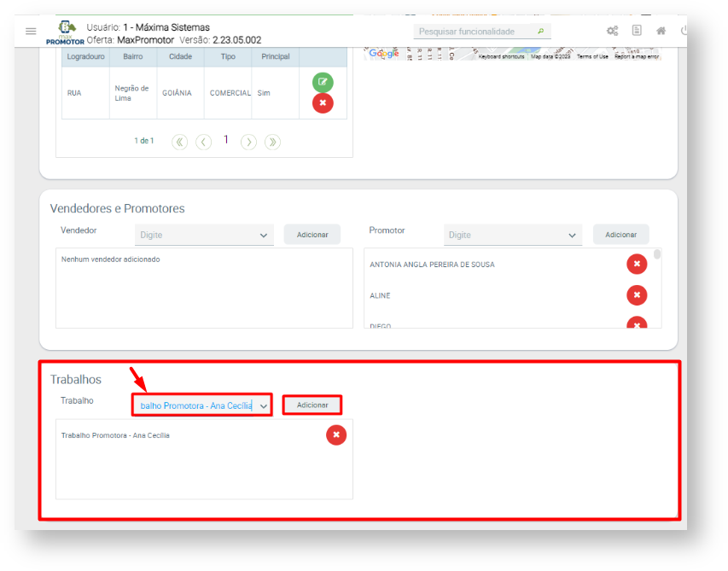Open the document notes icon
The width and height of the screenshot is (728, 571).
(x=637, y=31)
